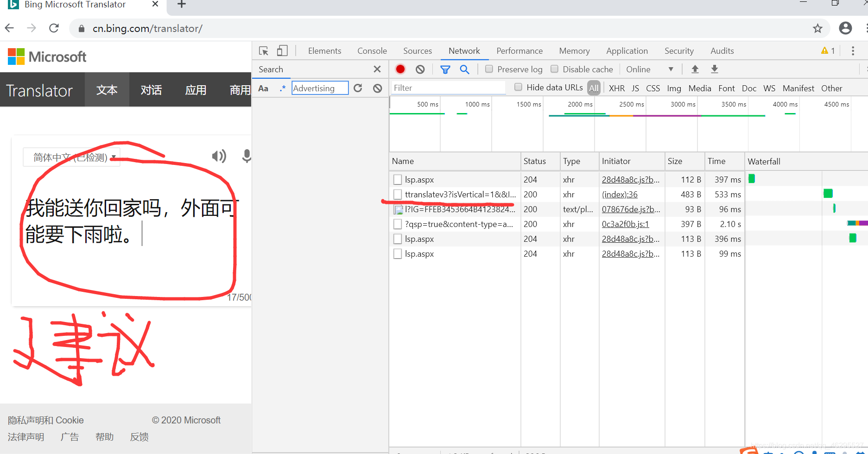The image size is (868, 454).
Task: Select the 应用 translator tab
Action: point(196,90)
